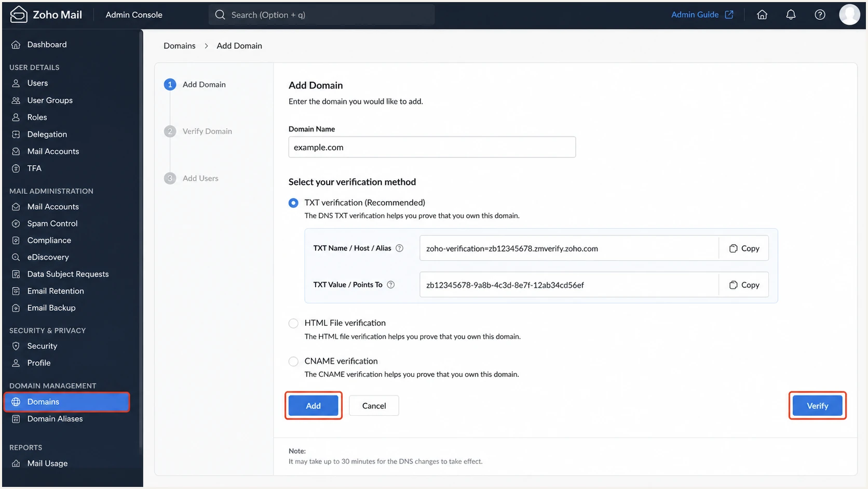868x489 pixels.
Task: Go to Add Domain step in wizard
Action: [195, 85]
